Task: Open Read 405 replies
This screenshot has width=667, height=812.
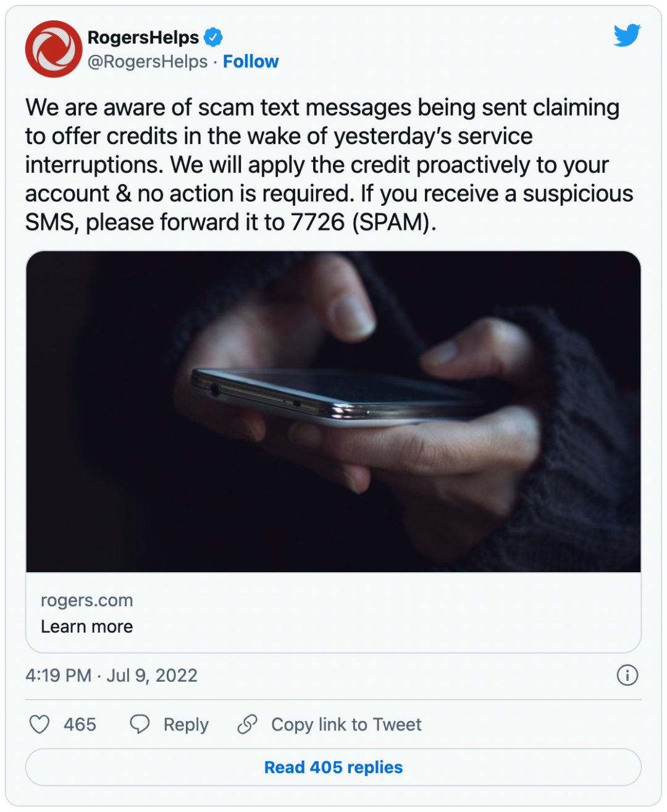Action: [x=333, y=768]
